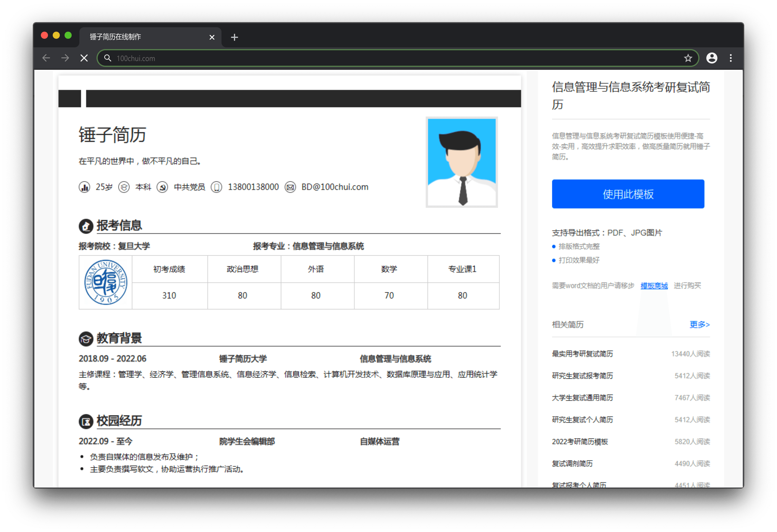This screenshot has height=532, width=777.
Task: Open the browser three-dot menu
Action: 731,58
